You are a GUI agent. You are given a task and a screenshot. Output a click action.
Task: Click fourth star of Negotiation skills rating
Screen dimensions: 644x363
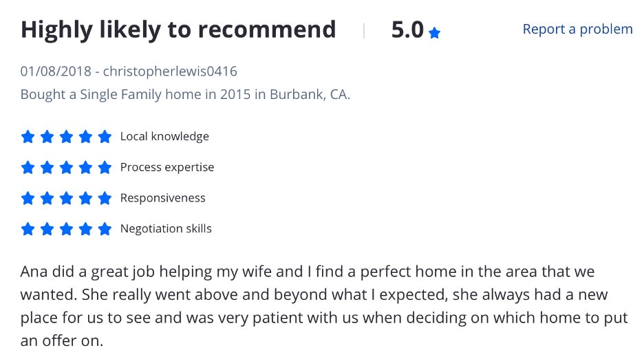click(x=85, y=228)
